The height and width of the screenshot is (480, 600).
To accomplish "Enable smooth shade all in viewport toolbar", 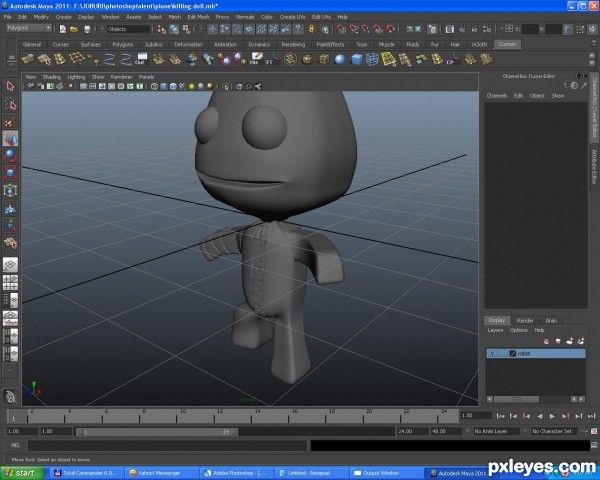I will [x=164, y=87].
